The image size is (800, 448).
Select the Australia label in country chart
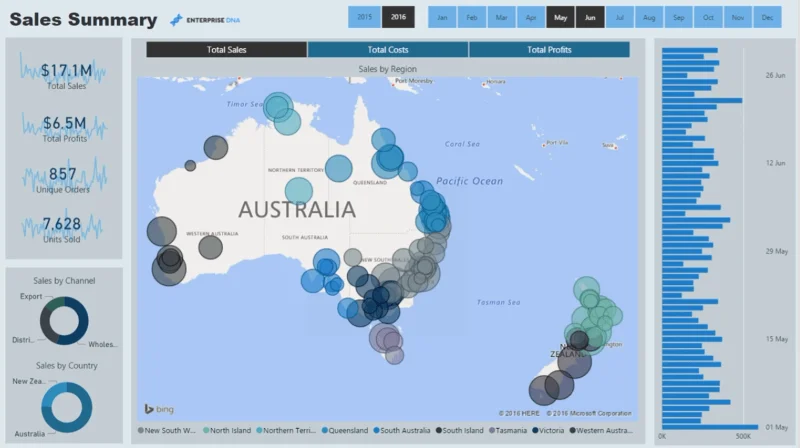tap(30, 434)
